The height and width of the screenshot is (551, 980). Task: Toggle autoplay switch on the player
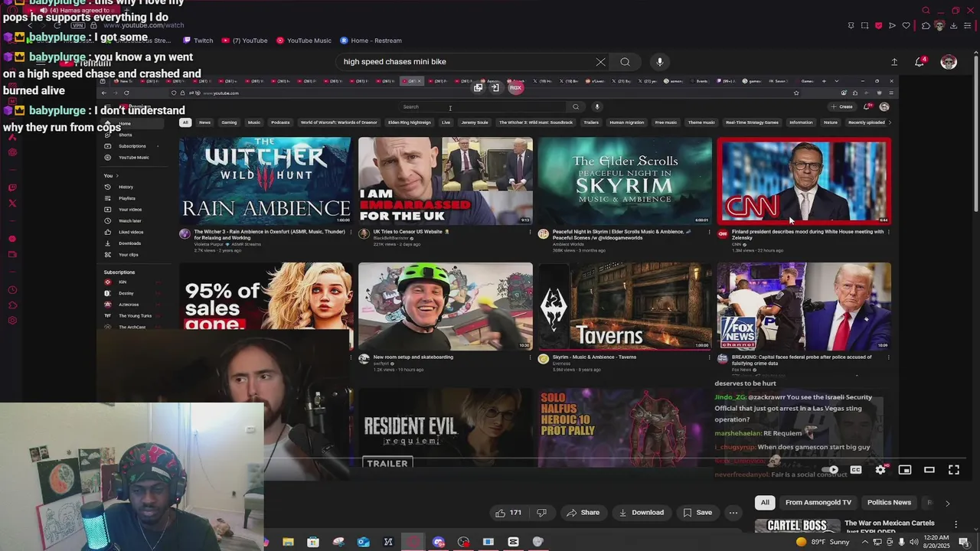coord(831,470)
